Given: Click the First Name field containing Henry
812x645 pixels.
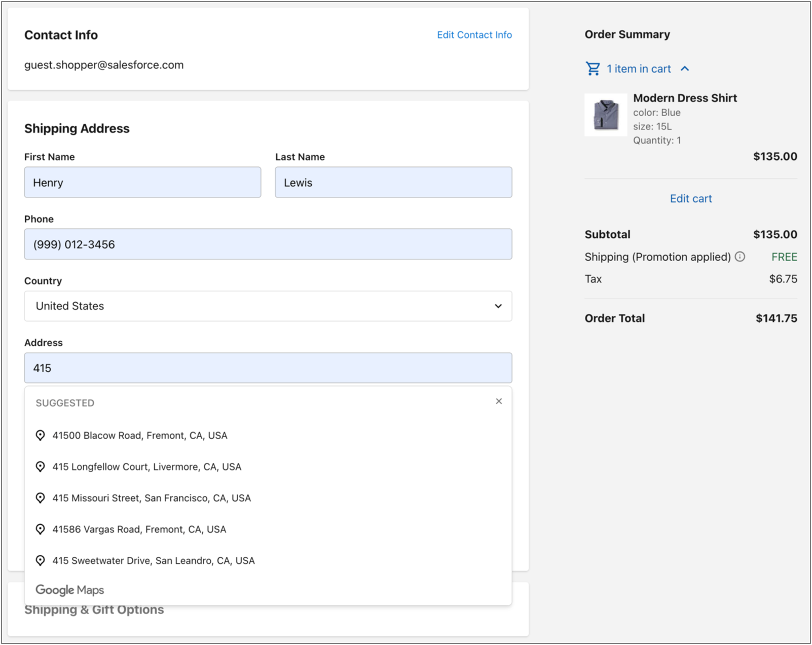Looking at the screenshot, I should [142, 182].
